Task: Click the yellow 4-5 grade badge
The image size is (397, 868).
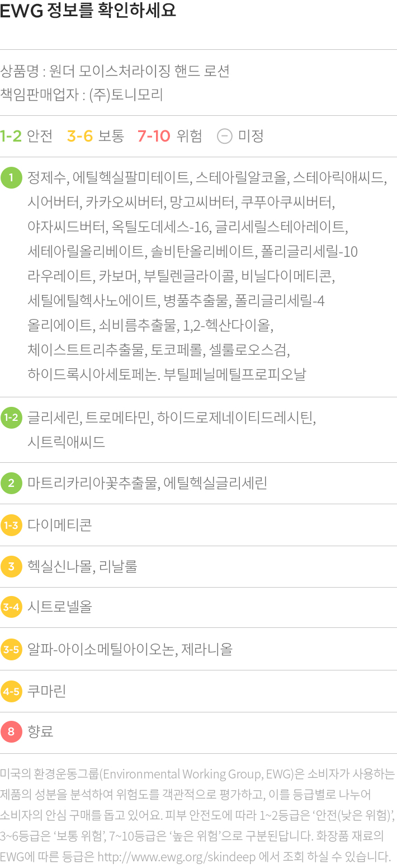Action: (x=11, y=691)
